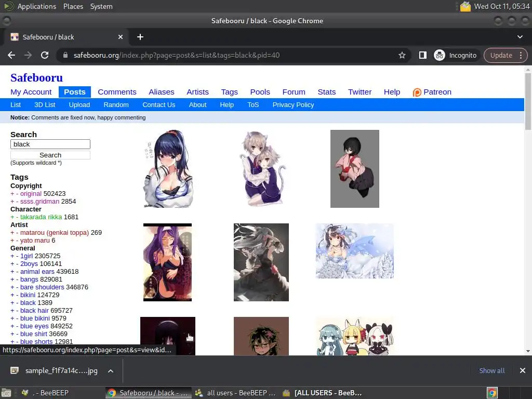The width and height of the screenshot is (532, 399).
Task: Close the Safebooru / black tab
Action: [121, 37]
